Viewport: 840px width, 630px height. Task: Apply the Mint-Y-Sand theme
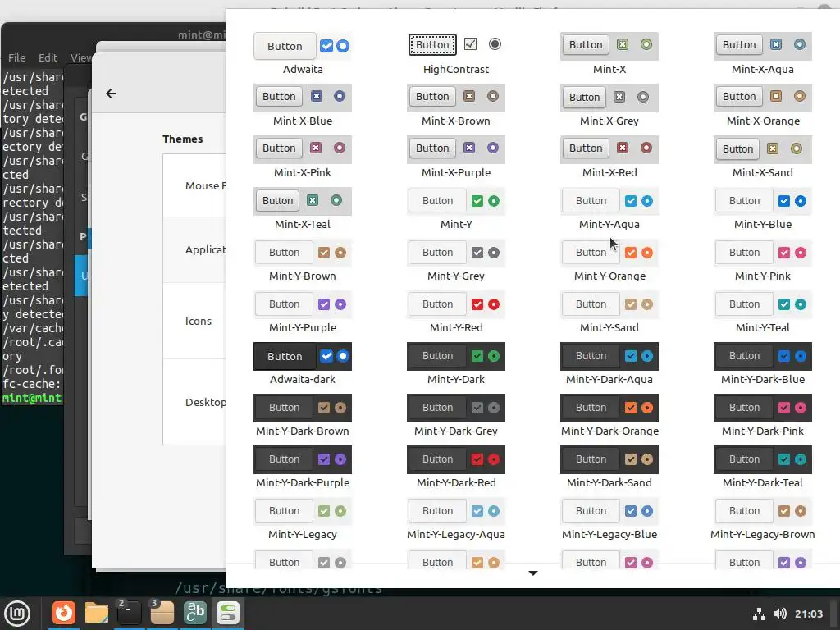click(609, 313)
